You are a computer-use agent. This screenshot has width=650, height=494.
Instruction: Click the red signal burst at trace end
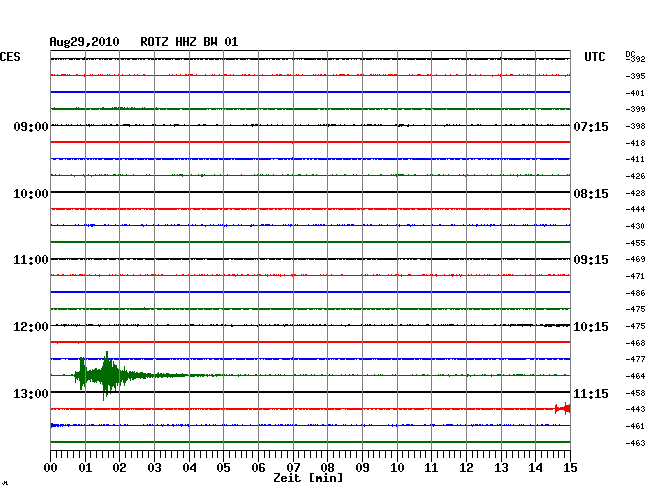tap(563, 409)
